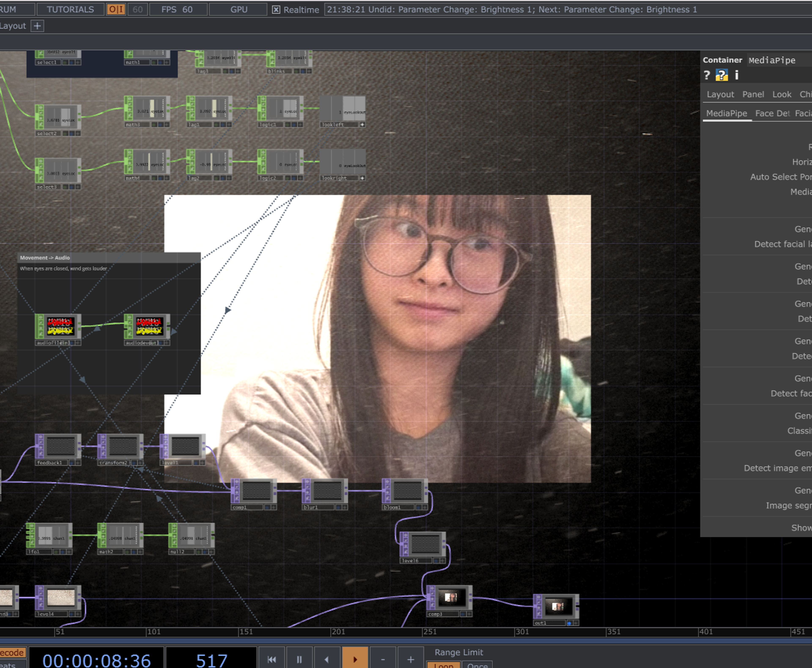Toggle the Realtime checkbox

tap(276, 10)
